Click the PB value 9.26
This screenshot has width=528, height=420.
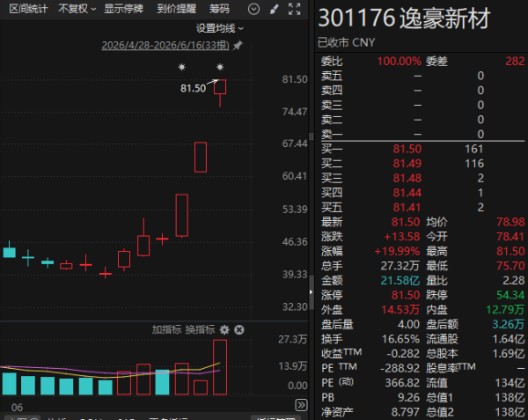(x=409, y=397)
